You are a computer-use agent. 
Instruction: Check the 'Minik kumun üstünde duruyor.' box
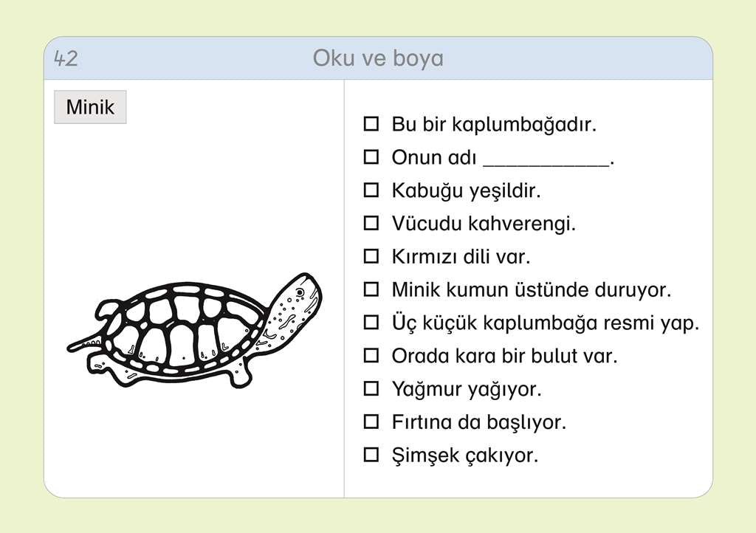(371, 289)
